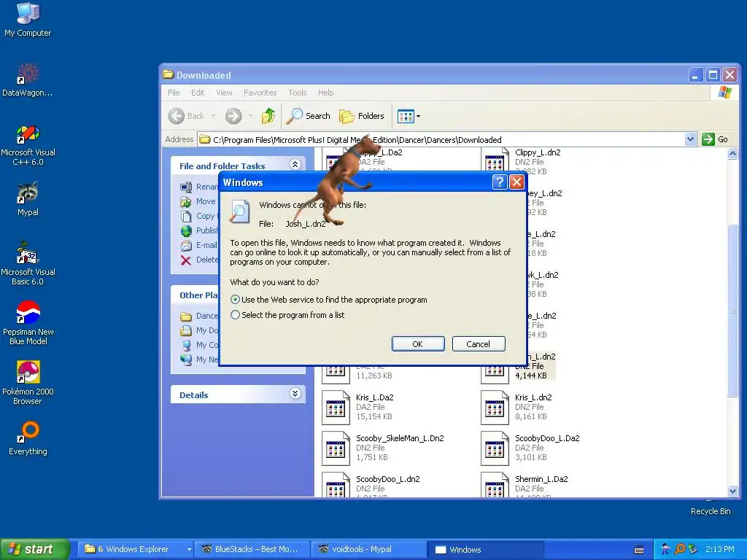Screen dimensions: 747x560
Task: Open My Documents in Other Places
Action: point(200,330)
